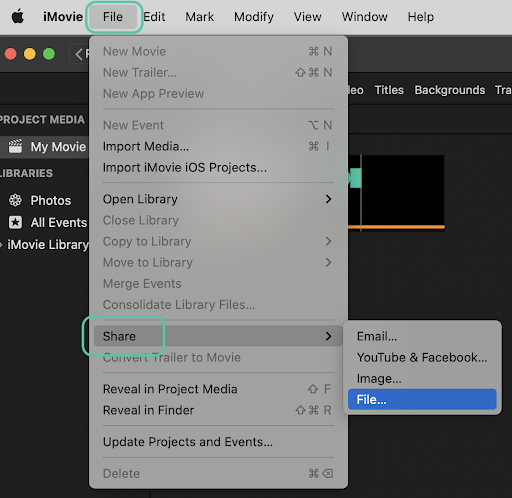
Task: Choose Import iMovie iOS Projects…
Action: coord(218,167)
